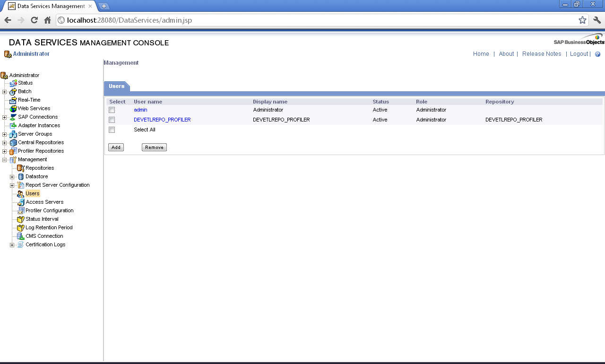Click the CMS Connection icon
This screenshot has width=605, height=364.
click(21, 236)
